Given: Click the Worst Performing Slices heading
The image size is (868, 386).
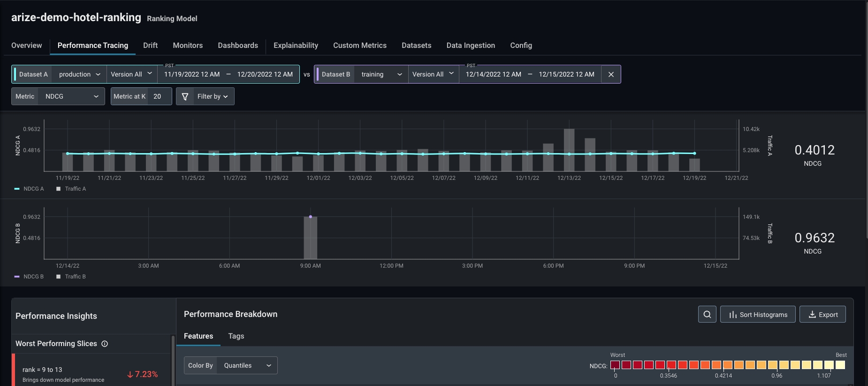Looking at the screenshot, I should pyautogui.click(x=56, y=344).
